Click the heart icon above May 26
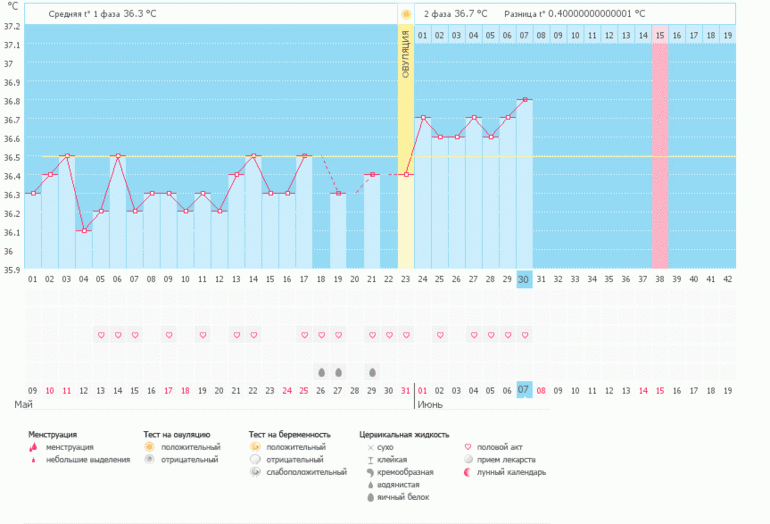 pos(322,335)
